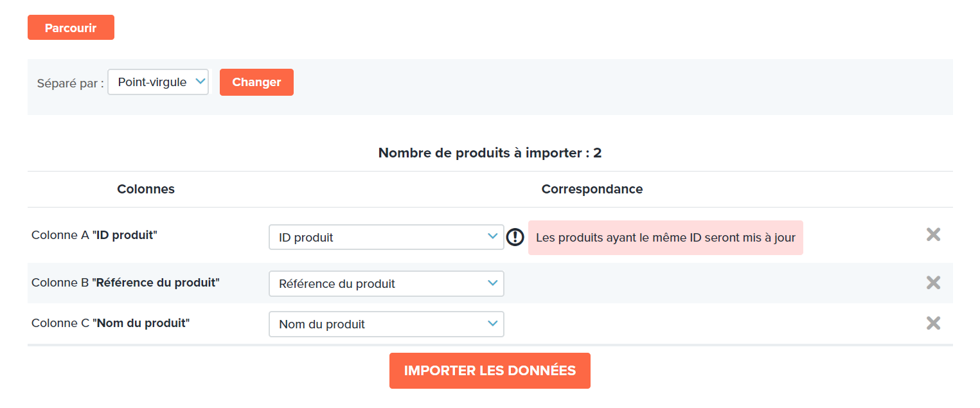Click the Nombre de produits à importer text
The image size is (980, 408).
tap(490, 153)
